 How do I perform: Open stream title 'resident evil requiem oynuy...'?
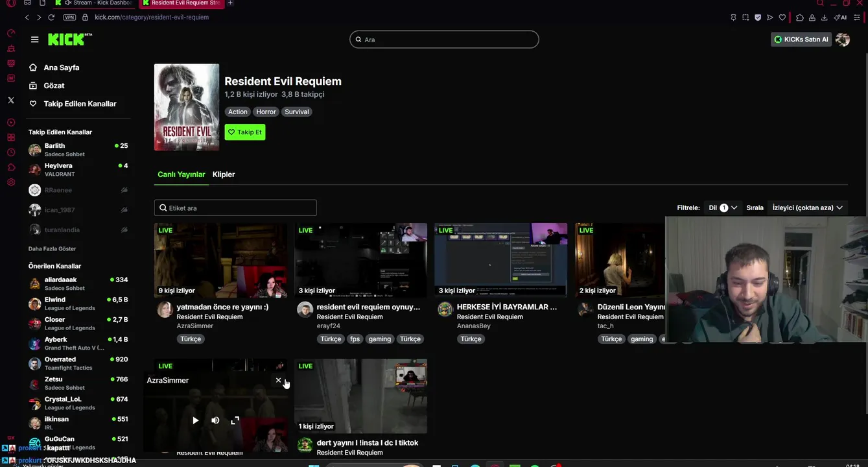[368, 307]
